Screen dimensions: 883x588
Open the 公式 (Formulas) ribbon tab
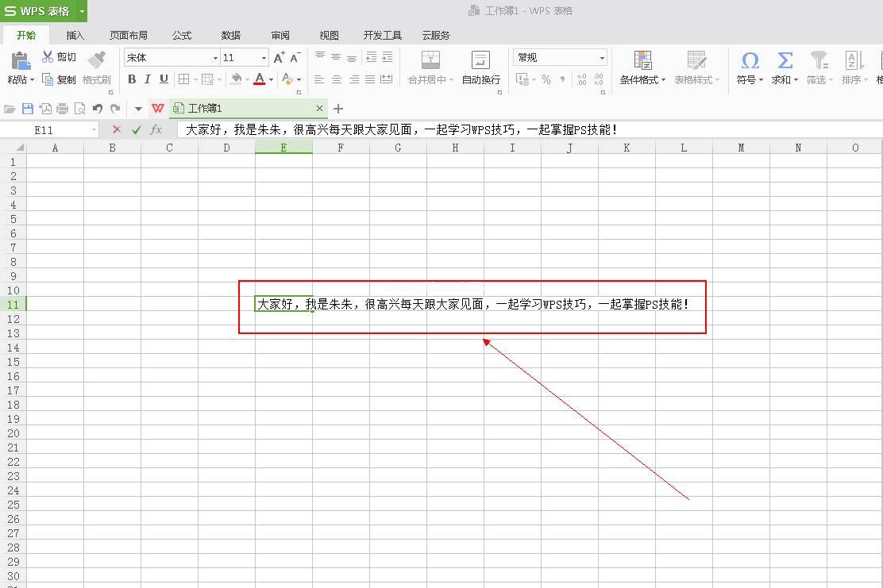pos(182,35)
